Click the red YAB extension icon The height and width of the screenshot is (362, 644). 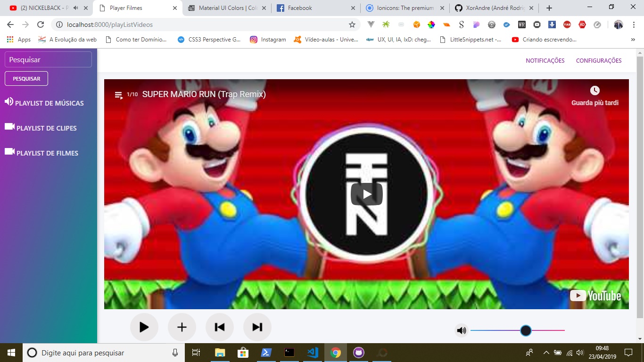click(x=567, y=25)
